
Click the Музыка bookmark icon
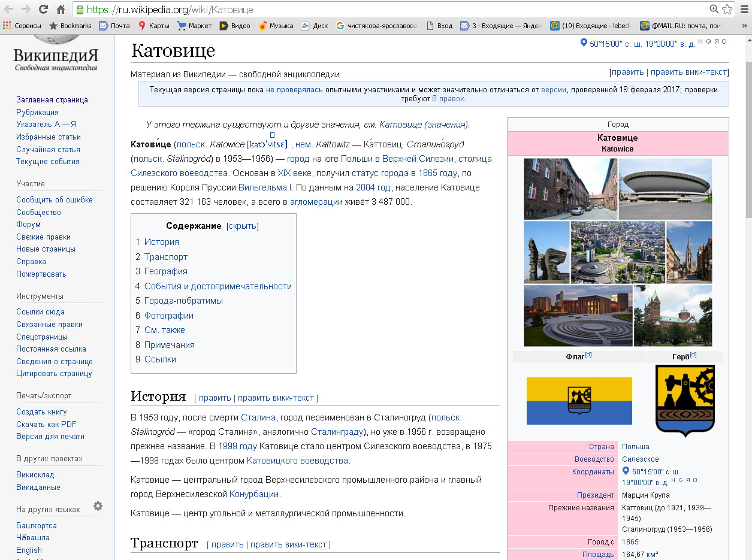click(x=262, y=26)
